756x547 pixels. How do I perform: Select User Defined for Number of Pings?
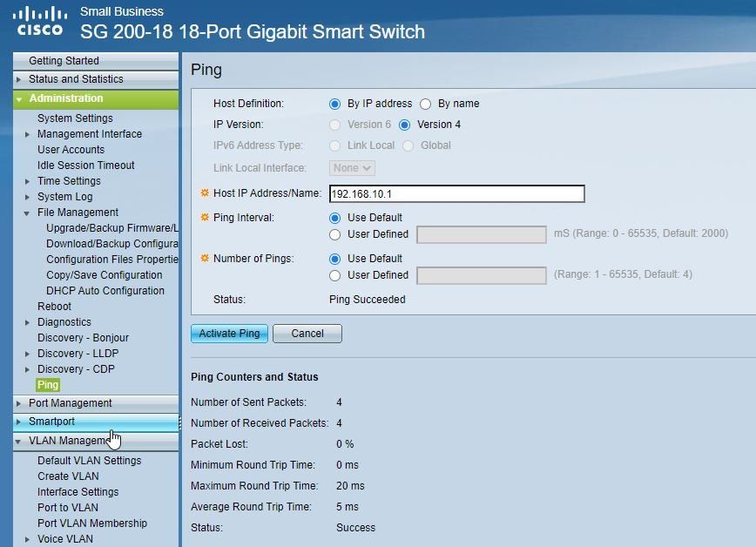click(x=334, y=275)
